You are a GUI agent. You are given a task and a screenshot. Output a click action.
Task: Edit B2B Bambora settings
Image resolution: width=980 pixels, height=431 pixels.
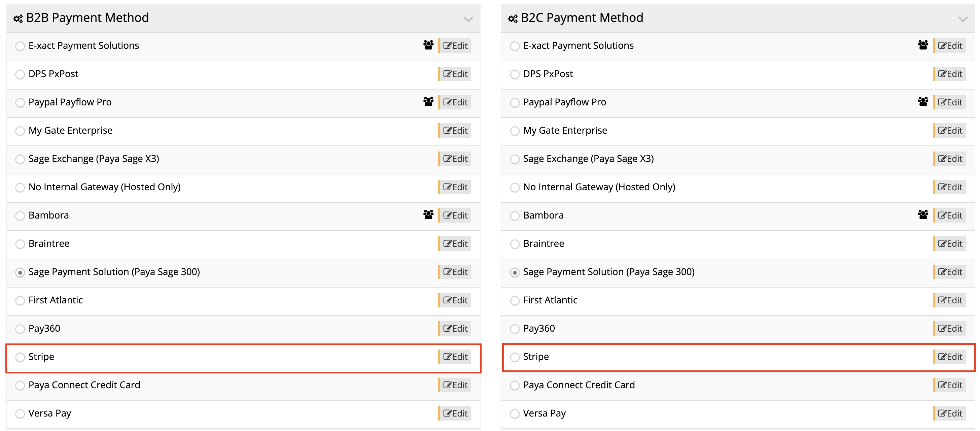point(455,215)
